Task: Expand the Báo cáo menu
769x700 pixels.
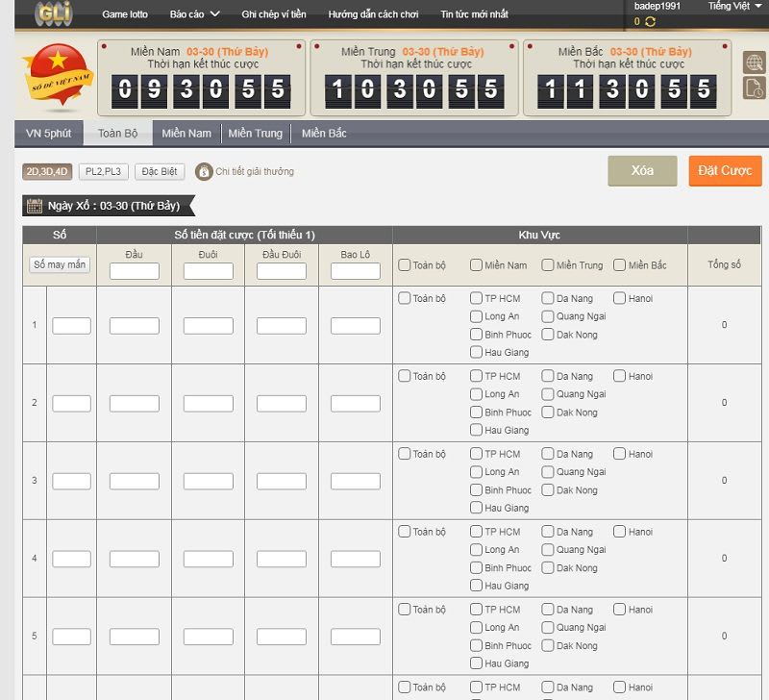Action: coord(194,14)
